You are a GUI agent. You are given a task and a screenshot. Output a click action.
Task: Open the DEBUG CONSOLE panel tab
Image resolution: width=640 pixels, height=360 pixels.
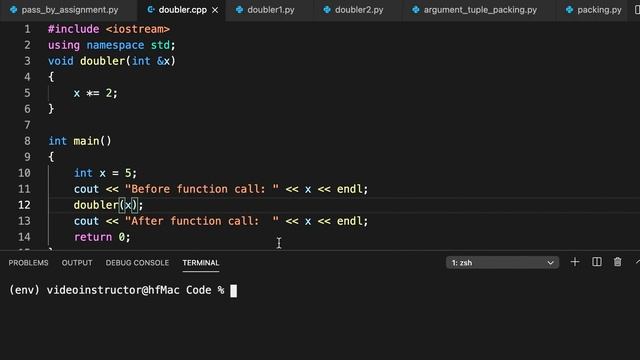click(137, 263)
